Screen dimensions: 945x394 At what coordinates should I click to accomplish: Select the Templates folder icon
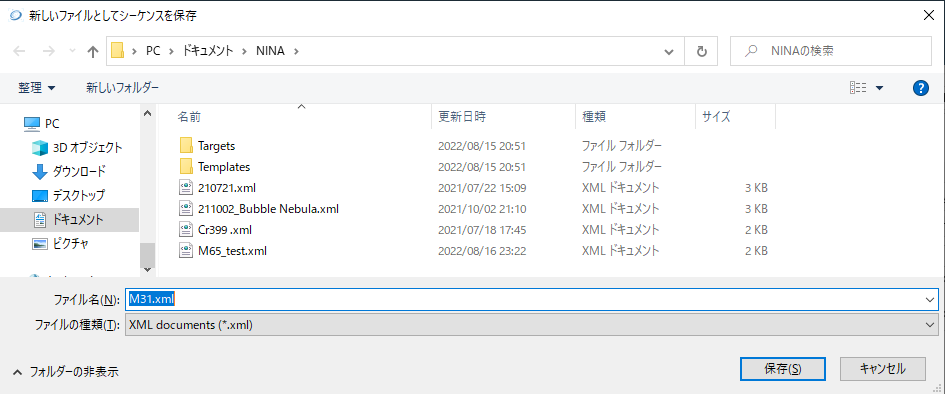coord(186,166)
